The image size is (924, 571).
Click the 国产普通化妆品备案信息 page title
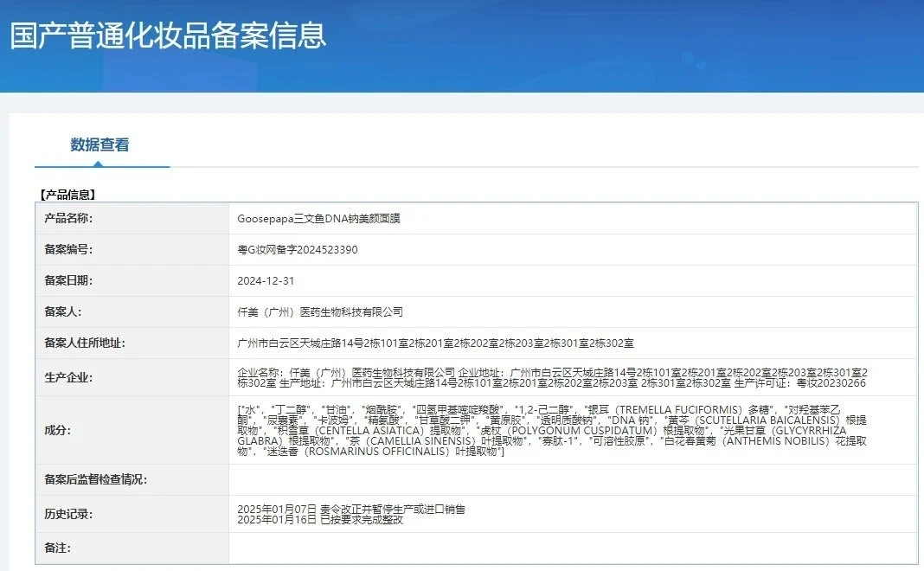(x=168, y=35)
